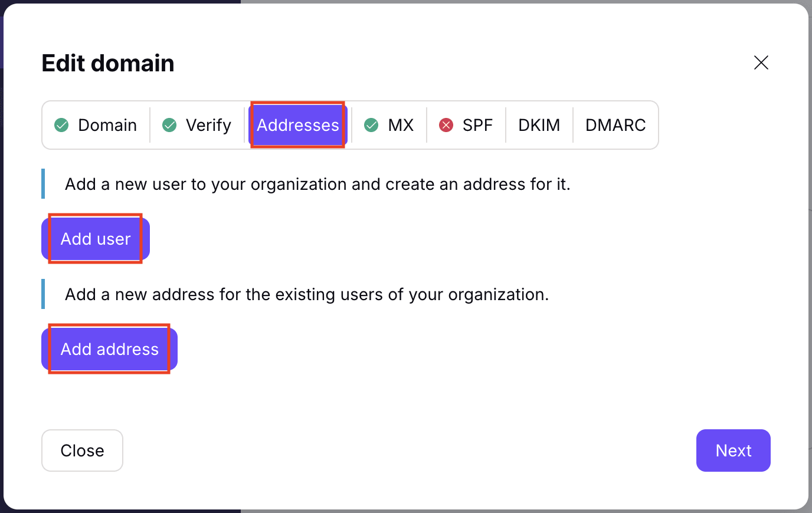
Task: Select the DKIM step
Action: 539,125
